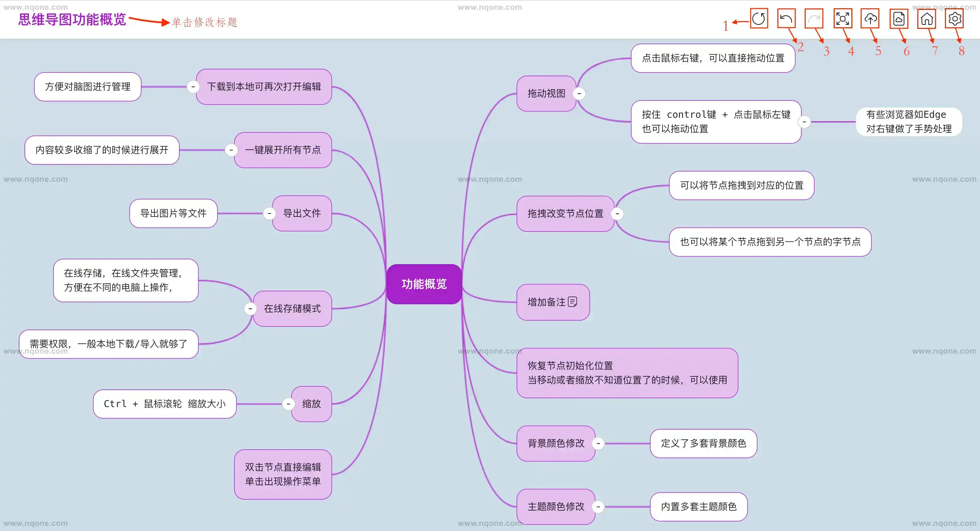Select the Ctrl + 鼠标滚轮 缩放大小 node
The image size is (980, 531).
pos(165,404)
